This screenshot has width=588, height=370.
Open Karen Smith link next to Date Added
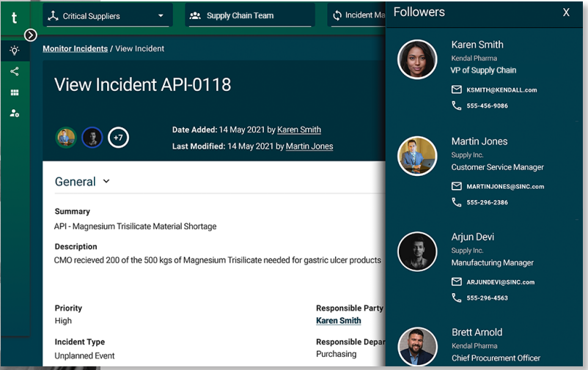pyautogui.click(x=299, y=130)
